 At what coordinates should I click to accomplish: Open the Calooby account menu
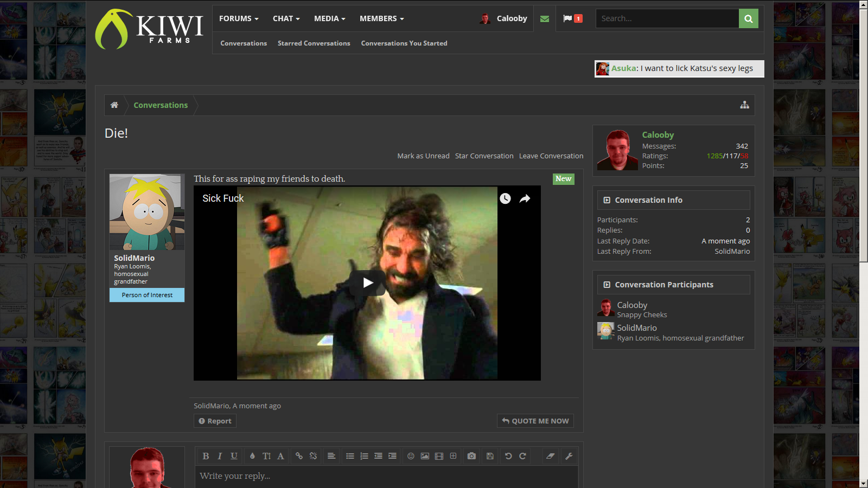[503, 18]
